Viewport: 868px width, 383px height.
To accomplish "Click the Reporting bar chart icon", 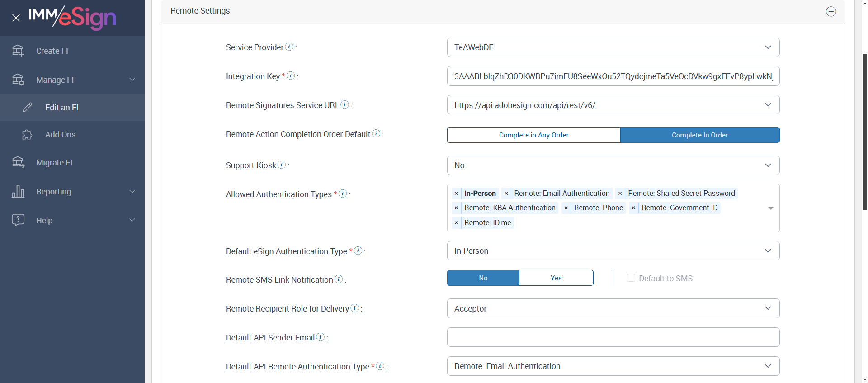I will coord(18,191).
